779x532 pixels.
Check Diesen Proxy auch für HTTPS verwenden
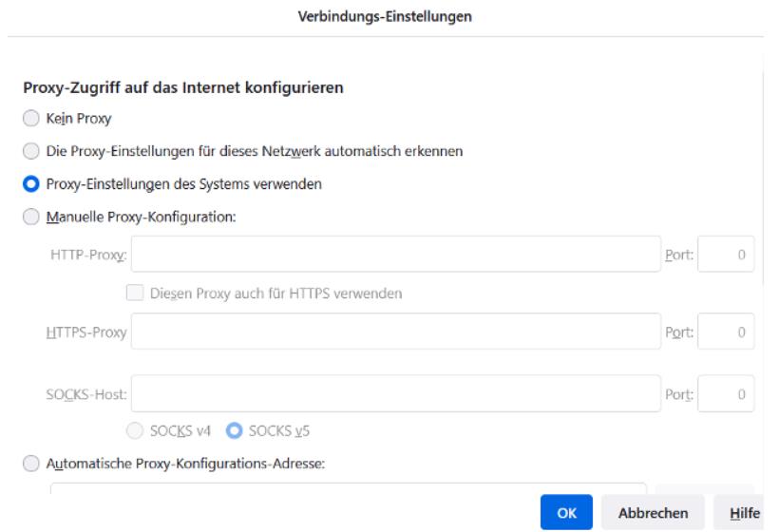(135, 294)
